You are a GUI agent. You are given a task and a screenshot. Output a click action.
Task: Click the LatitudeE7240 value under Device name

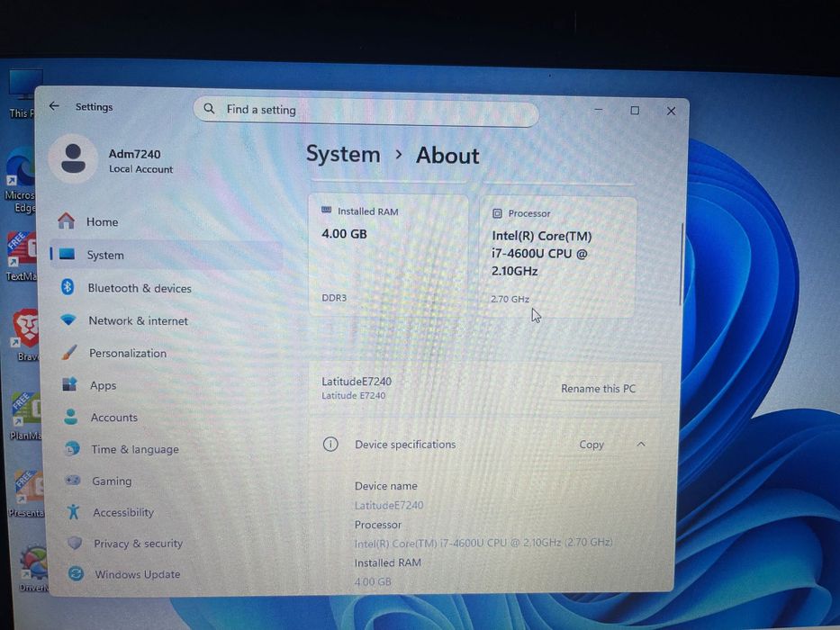pyautogui.click(x=389, y=505)
